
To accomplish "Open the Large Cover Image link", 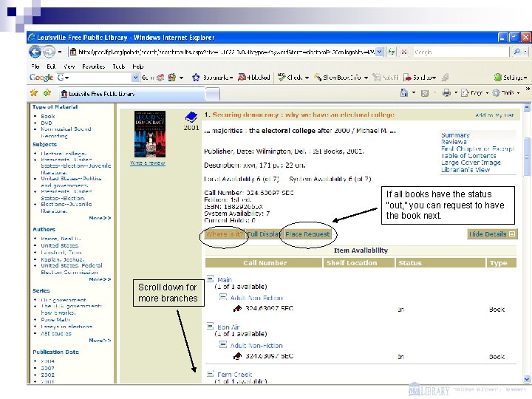I will coord(471,163).
